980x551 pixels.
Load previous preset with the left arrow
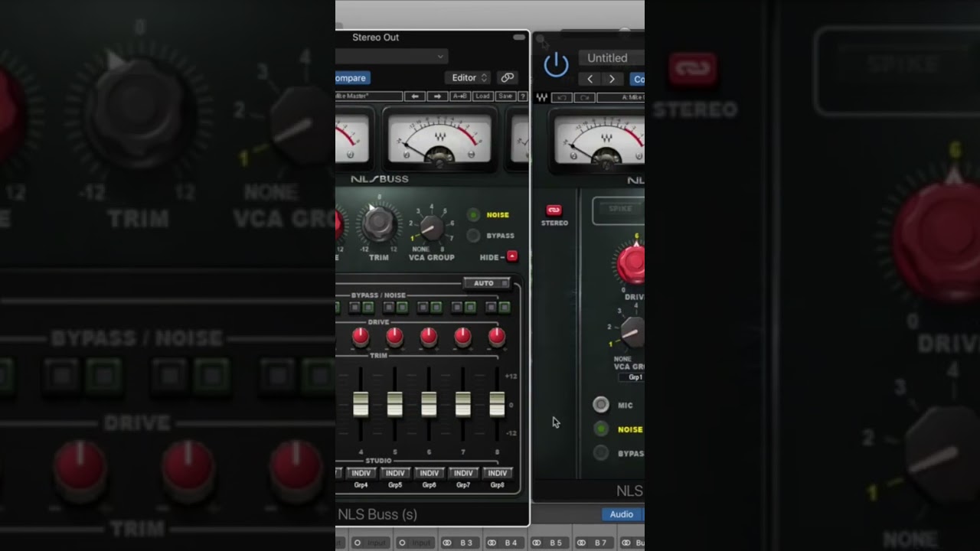click(x=414, y=96)
